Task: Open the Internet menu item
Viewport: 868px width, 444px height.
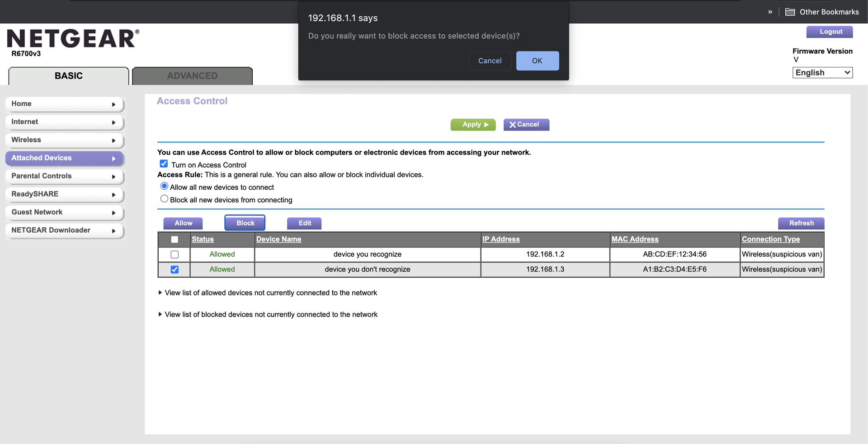Action: coord(65,122)
